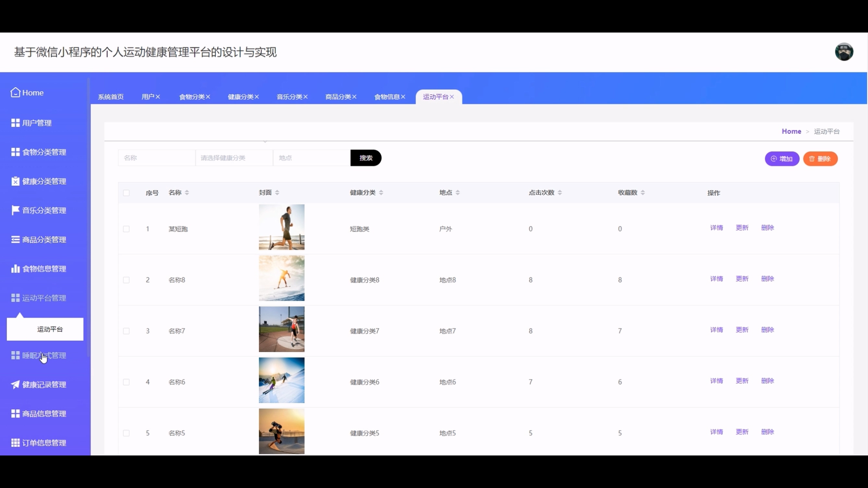The width and height of the screenshot is (868, 488).
Task: Close the 用户 tab
Action: [158, 97]
